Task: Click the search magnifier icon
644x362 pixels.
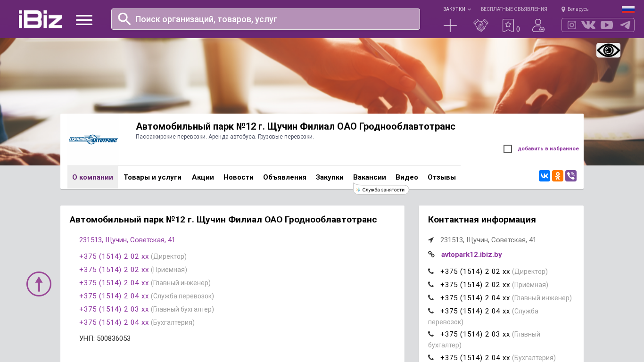Action: coord(124,19)
